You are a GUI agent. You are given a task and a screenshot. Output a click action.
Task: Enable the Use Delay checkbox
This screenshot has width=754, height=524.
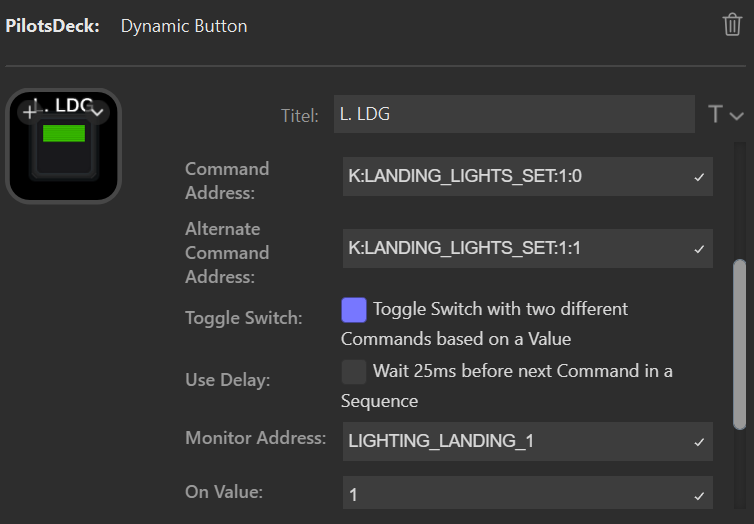(x=354, y=372)
